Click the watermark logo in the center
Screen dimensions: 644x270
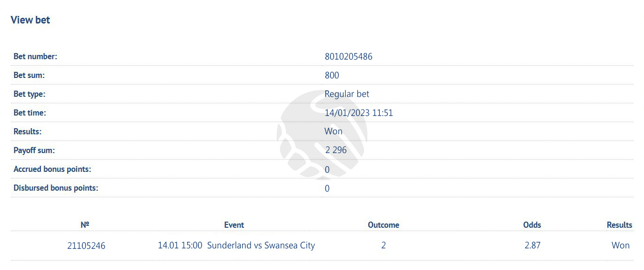(322, 133)
